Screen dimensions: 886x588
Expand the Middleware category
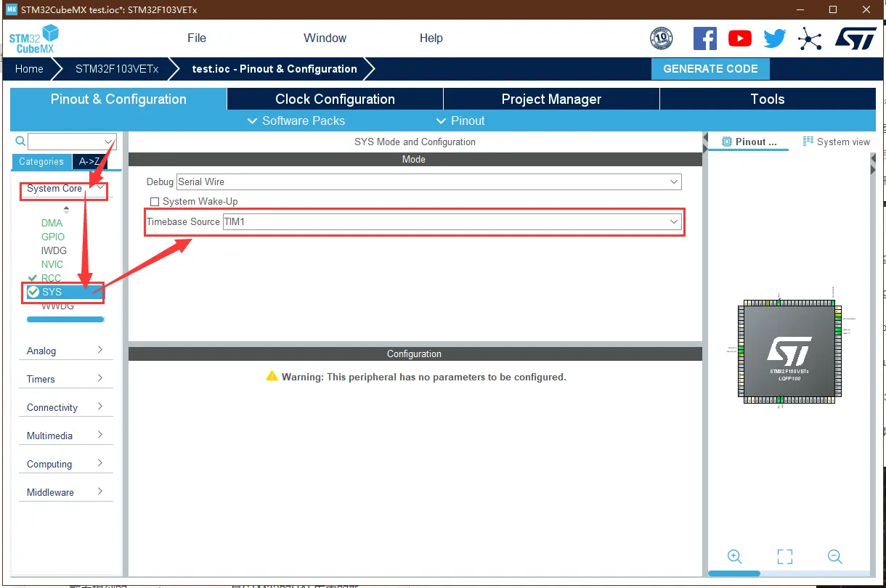click(66, 492)
